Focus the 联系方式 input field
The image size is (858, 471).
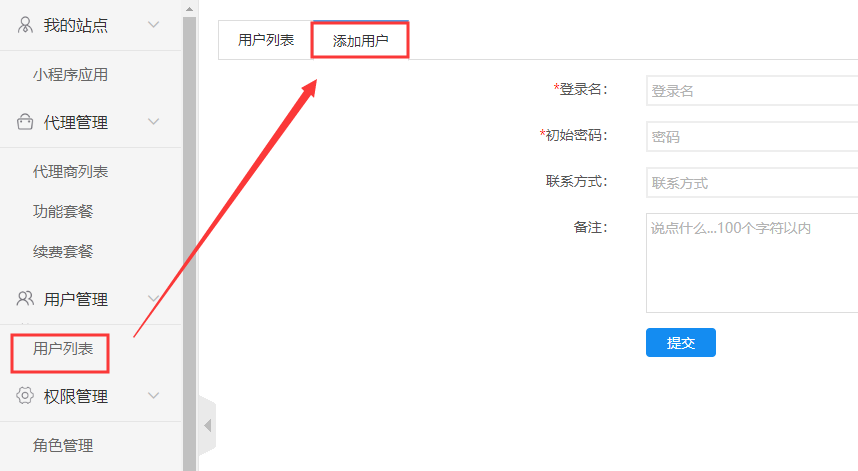[752, 182]
